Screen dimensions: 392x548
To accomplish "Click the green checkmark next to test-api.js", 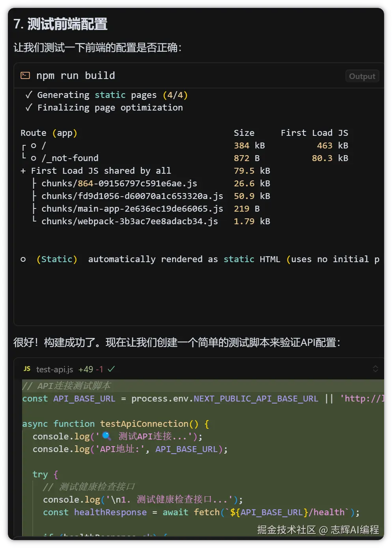I will (111, 369).
